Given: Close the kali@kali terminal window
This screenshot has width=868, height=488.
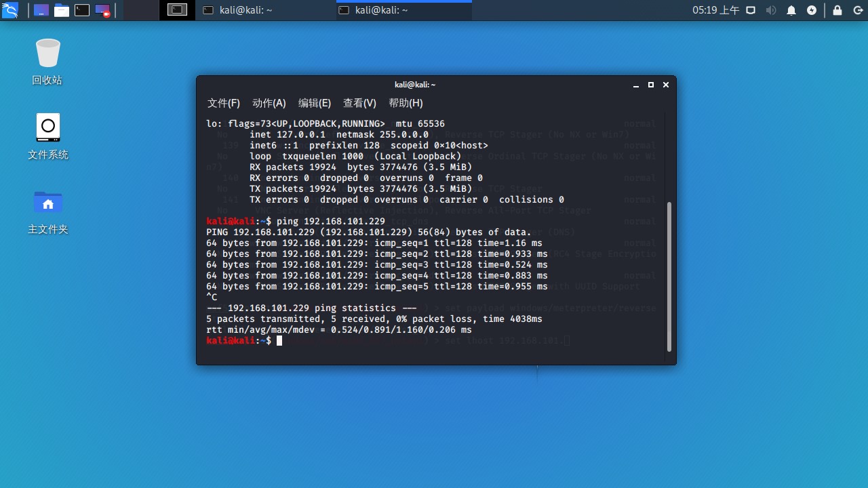Looking at the screenshot, I should 666,85.
